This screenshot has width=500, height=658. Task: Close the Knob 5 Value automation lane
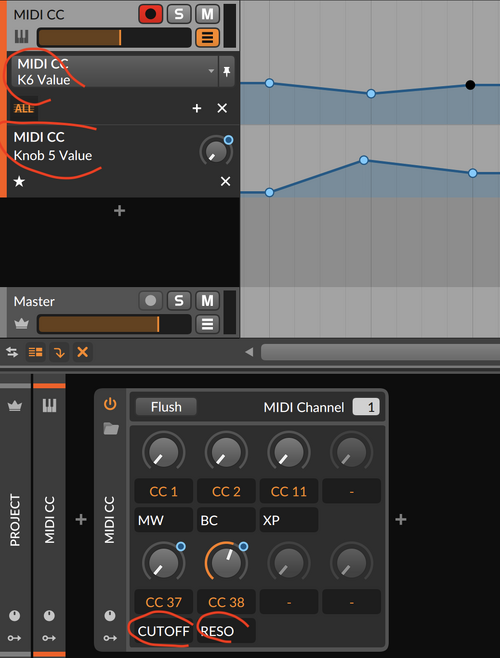(225, 181)
